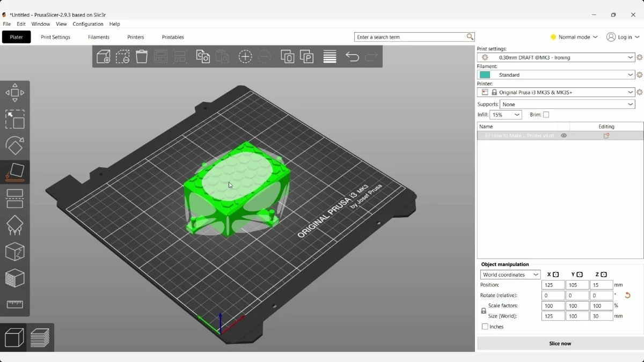This screenshot has width=644, height=362.
Task: Open the Seam painting tool
Action: tap(15, 252)
